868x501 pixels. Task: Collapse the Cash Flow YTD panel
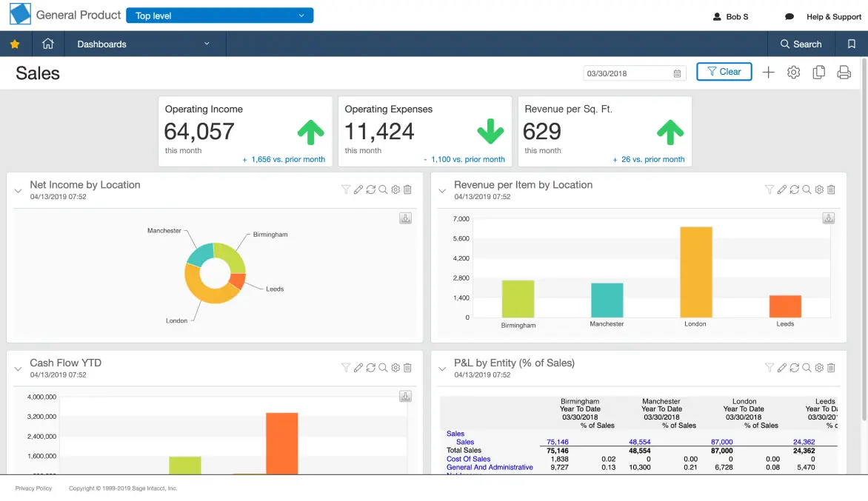coord(19,369)
